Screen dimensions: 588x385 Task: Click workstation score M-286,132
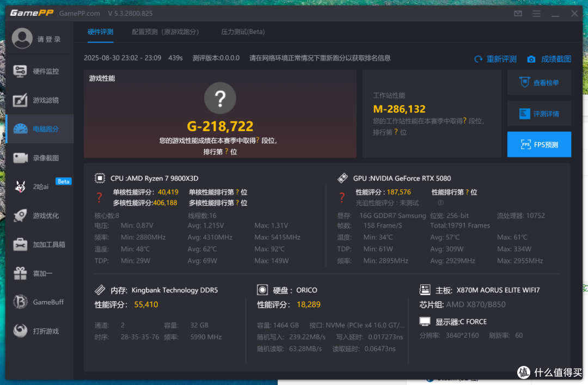[400, 109]
